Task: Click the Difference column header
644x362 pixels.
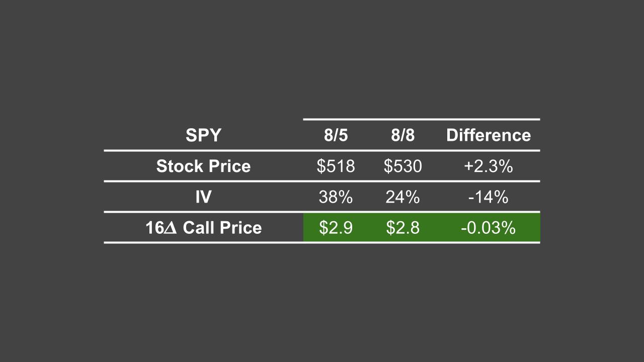Action: (488, 135)
